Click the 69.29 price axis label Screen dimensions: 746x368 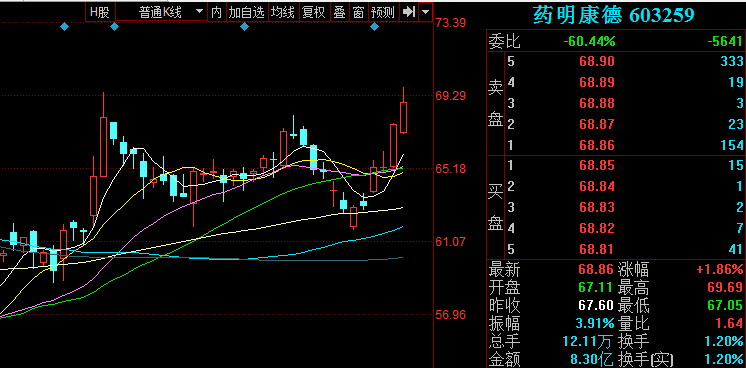point(451,96)
